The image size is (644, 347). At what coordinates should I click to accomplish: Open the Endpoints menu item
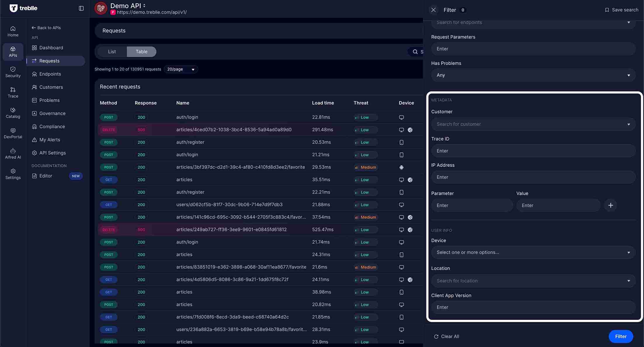[x=50, y=74]
